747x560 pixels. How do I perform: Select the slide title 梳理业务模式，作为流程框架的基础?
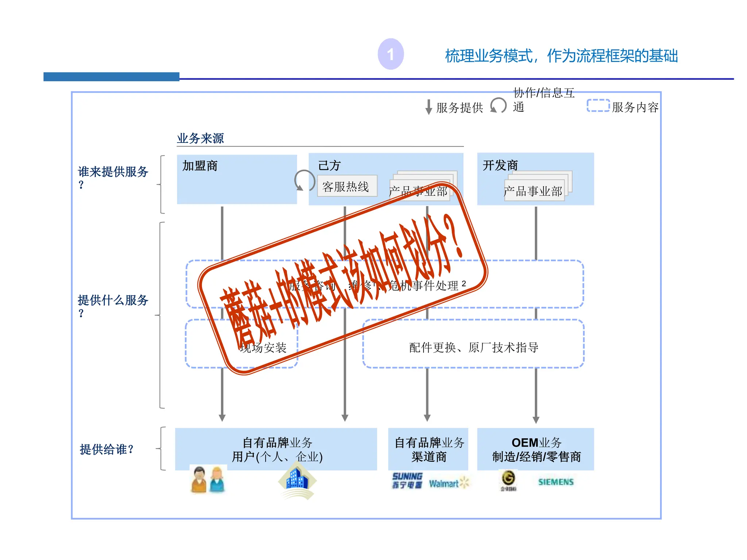click(x=561, y=56)
